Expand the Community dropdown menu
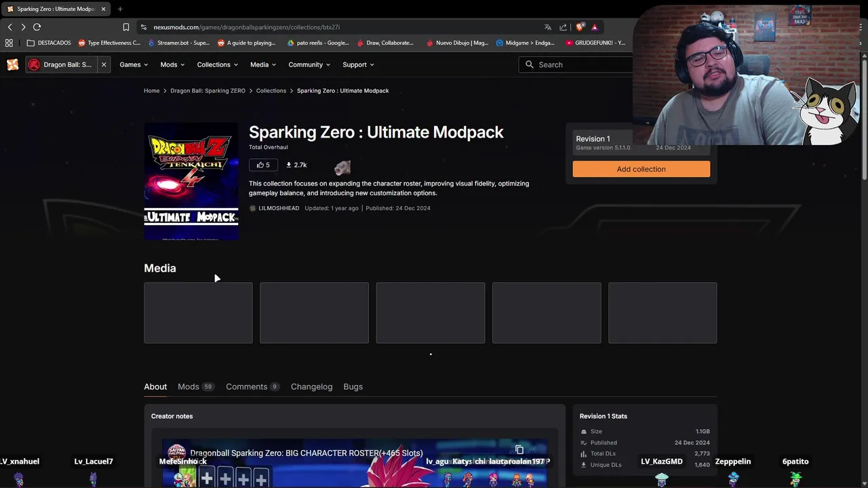 (309, 64)
